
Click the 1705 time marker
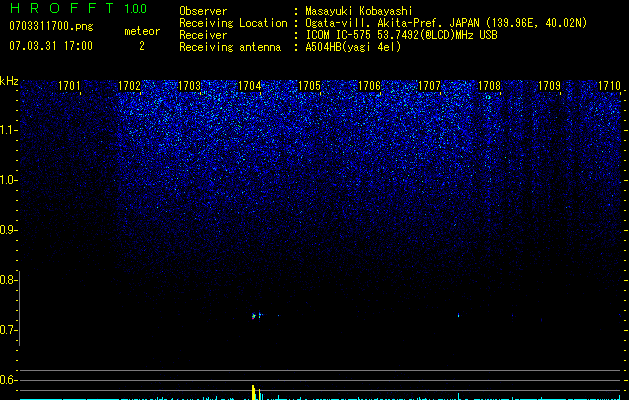pos(309,86)
